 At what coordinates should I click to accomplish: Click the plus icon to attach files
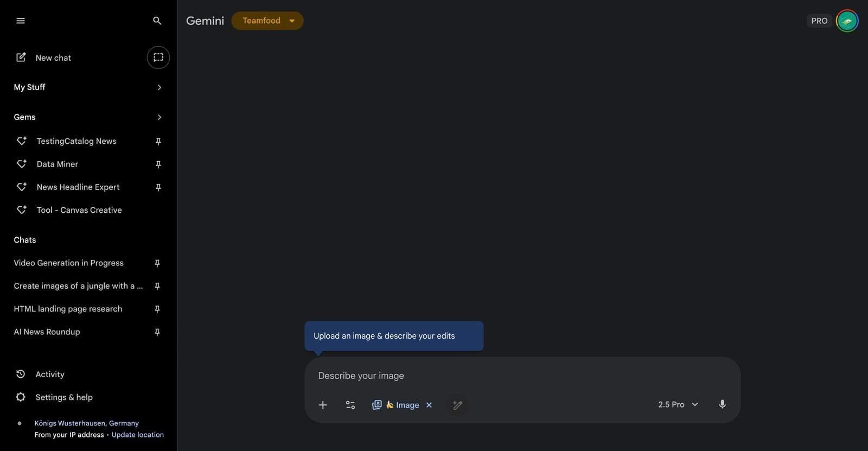(x=323, y=405)
